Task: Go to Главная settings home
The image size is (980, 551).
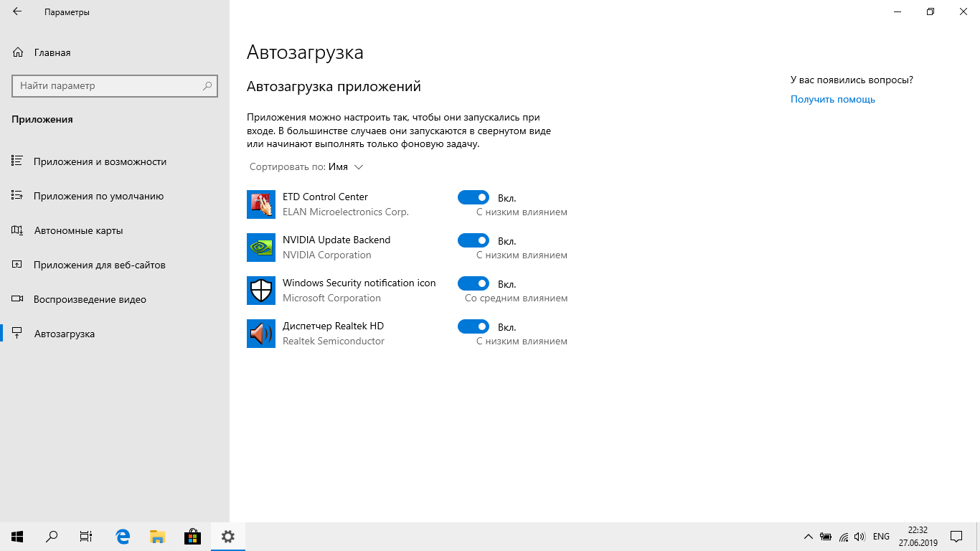Action: (x=52, y=52)
